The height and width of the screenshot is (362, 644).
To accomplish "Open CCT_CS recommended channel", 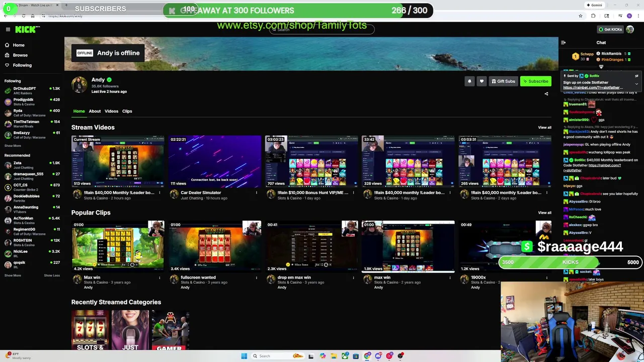I will pos(32,187).
